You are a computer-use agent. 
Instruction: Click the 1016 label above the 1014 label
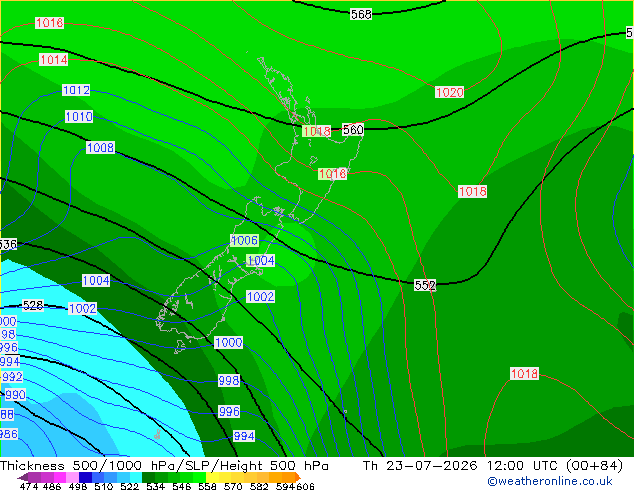(49, 23)
